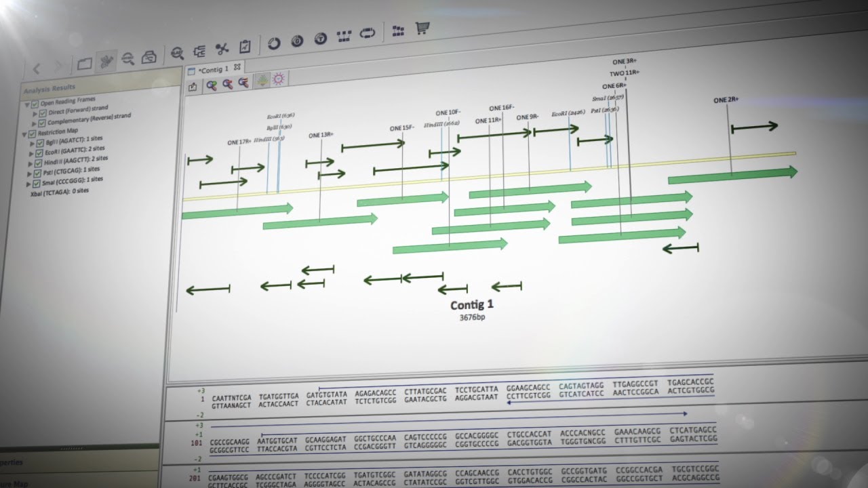The image size is (868, 488).
Task: Click the second zoom magnifier in Contig 1 toolbar
Action: 227,83
